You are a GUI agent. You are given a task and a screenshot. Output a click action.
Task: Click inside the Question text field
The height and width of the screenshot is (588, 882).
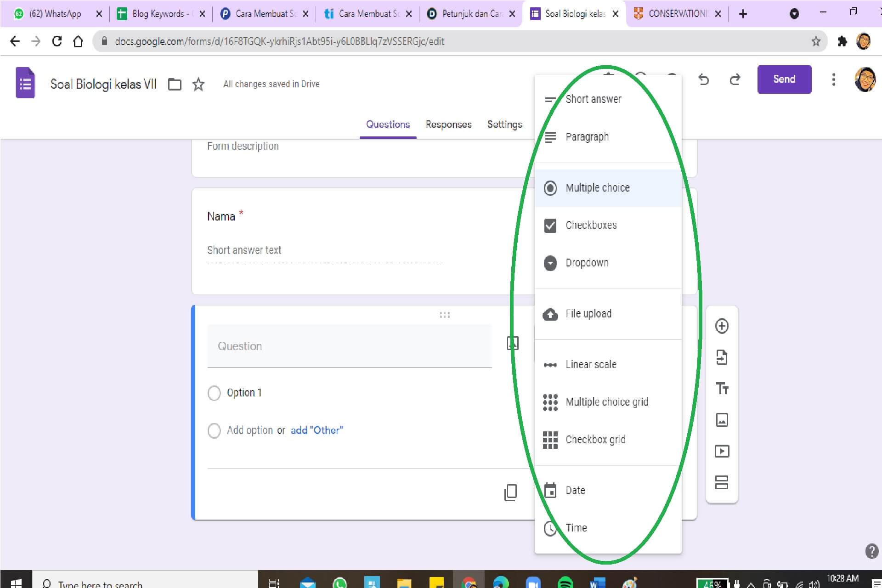point(349,346)
